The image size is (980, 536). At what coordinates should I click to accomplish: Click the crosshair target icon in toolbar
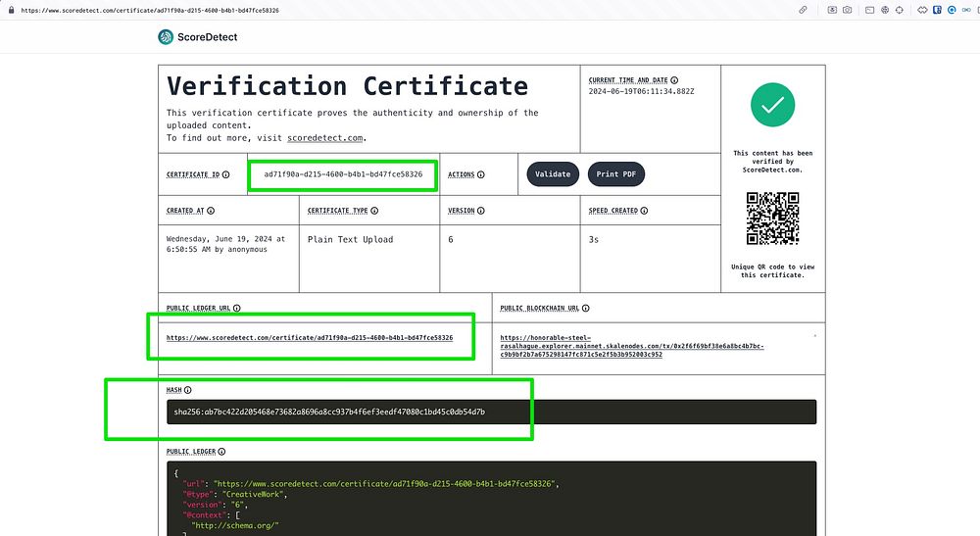pos(900,10)
